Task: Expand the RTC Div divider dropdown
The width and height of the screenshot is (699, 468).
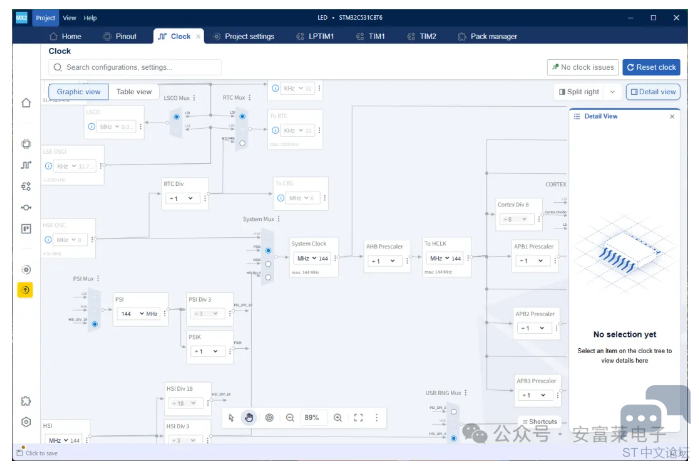Action: point(182,198)
